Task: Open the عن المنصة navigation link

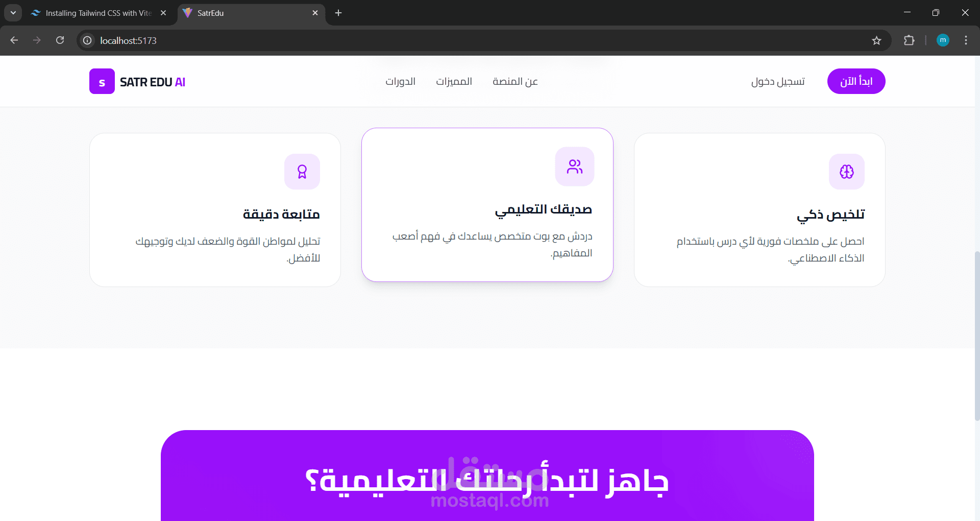Action: [x=515, y=81]
